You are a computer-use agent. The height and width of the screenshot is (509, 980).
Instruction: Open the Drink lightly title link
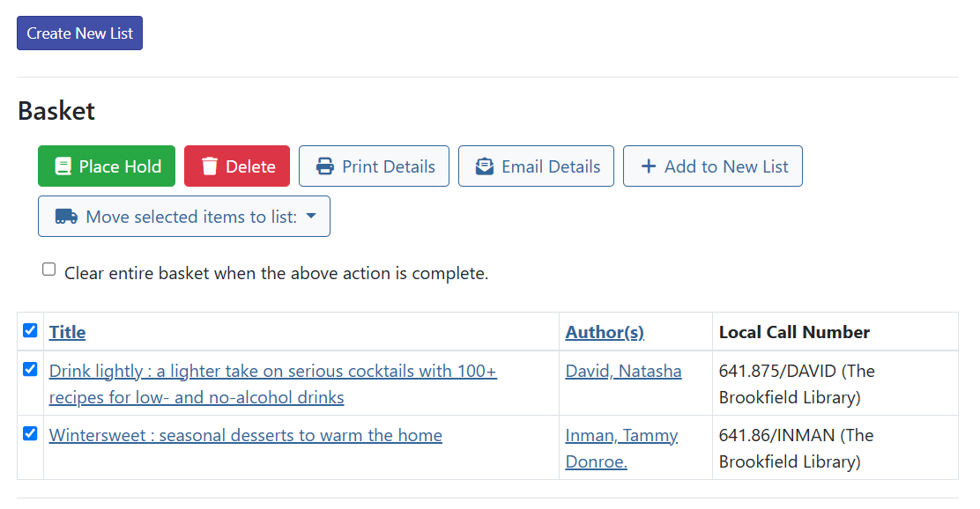click(272, 372)
